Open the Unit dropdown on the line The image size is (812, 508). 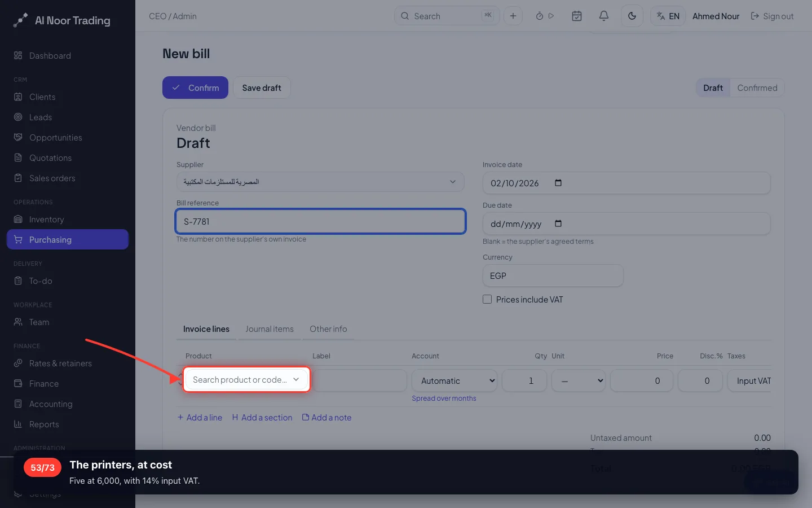(579, 380)
